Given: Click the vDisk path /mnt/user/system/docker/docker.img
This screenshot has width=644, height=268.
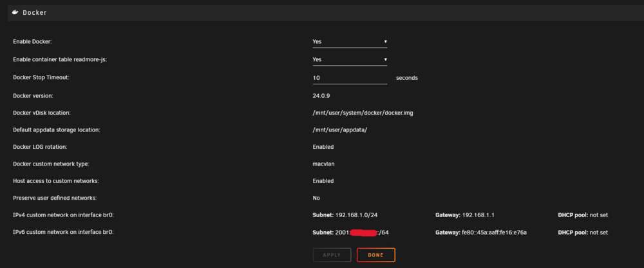Looking at the screenshot, I should click(x=363, y=113).
